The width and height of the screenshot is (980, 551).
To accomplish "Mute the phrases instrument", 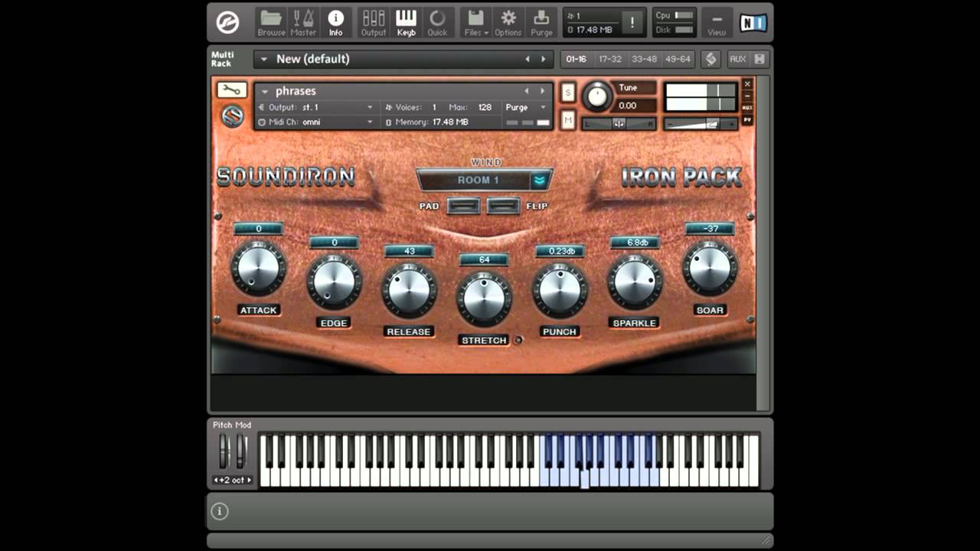I will (x=568, y=120).
